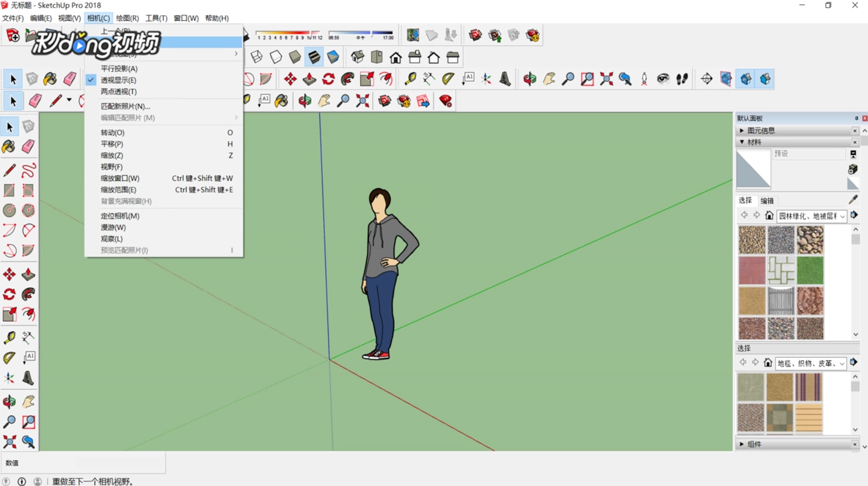Screen dimensions: 868x486
Task: Select the Rotated Rectangle tool
Action: (28, 190)
